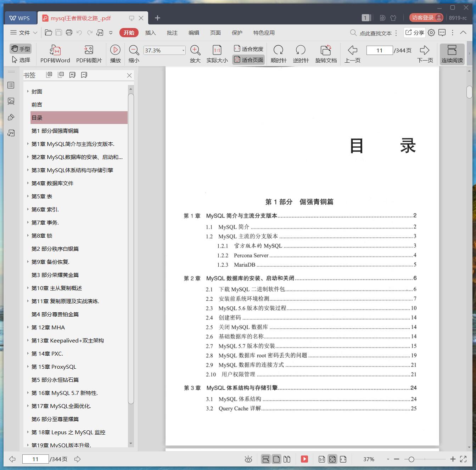Toggle 连续阅读 continuous reading
476x470 pixels.
[x=452, y=54]
